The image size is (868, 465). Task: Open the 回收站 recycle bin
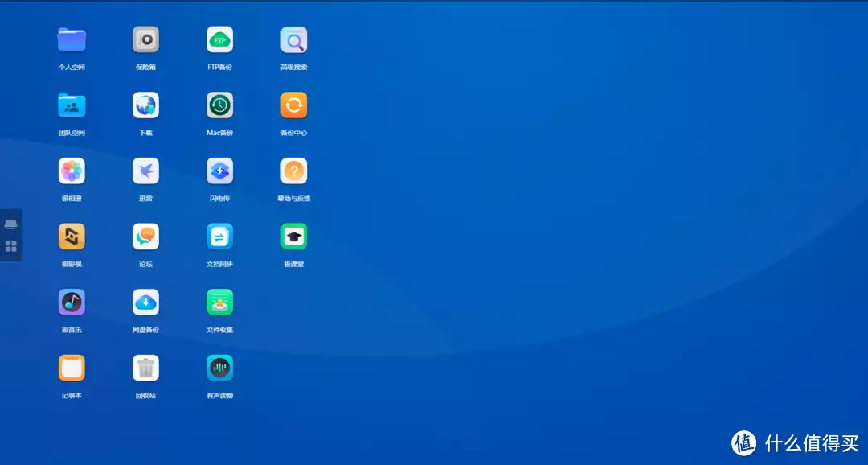(145, 368)
